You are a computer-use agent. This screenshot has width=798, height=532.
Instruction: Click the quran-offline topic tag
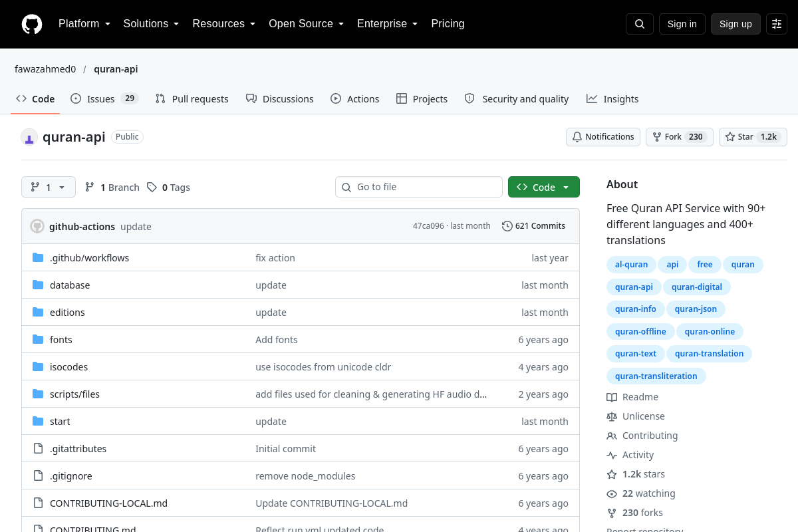pos(640,332)
